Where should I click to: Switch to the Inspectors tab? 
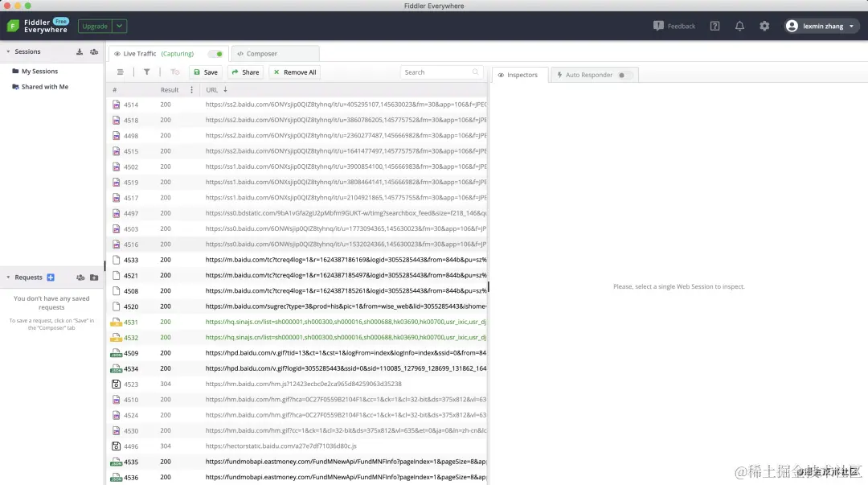tap(519, 75)
